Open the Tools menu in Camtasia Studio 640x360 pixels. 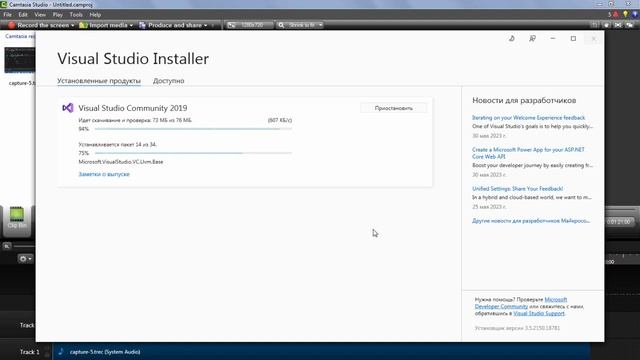pyautogui.click(x=76, y=15)
